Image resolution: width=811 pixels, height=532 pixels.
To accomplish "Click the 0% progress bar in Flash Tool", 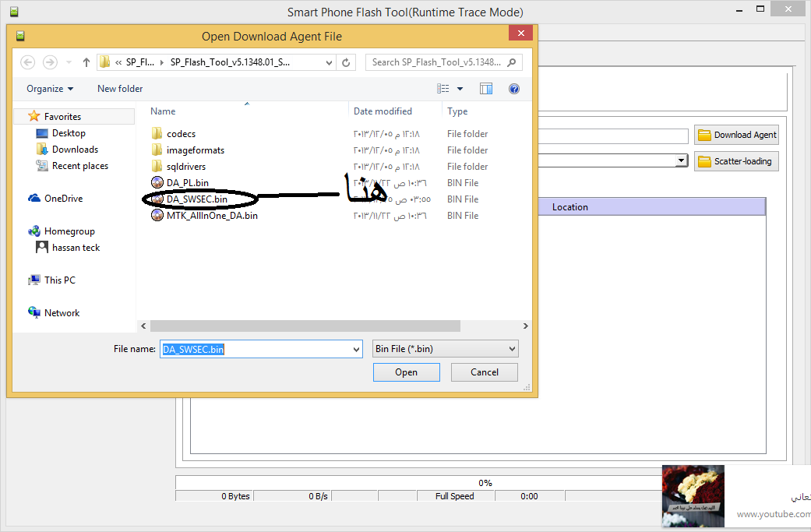I will (484, 483).
